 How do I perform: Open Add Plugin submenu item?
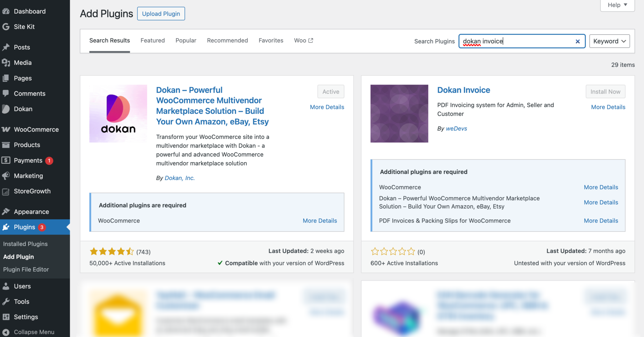(18, 257)
